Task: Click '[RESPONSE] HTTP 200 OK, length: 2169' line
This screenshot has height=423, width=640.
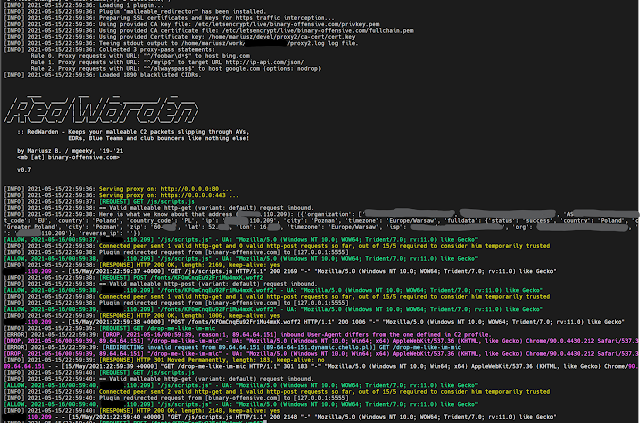Action: (x=190, y=265)
